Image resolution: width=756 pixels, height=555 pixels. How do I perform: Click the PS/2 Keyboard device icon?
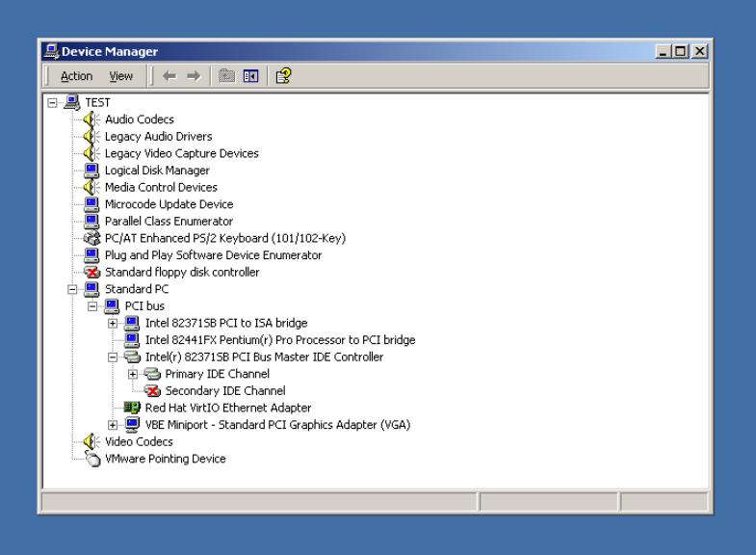click(x=91, y=238)
